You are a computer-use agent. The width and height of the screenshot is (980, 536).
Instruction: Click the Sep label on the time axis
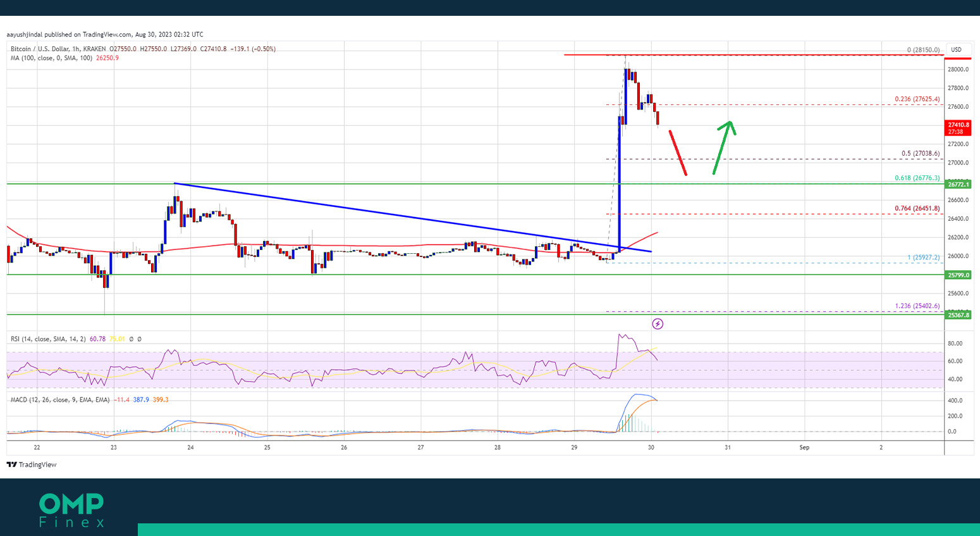click(804, 447)
